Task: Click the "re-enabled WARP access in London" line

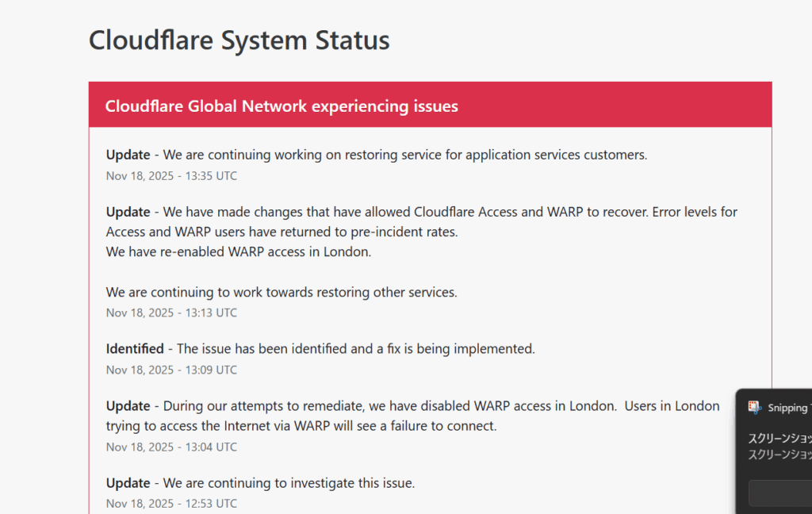Action: click(x=239, y=252)
